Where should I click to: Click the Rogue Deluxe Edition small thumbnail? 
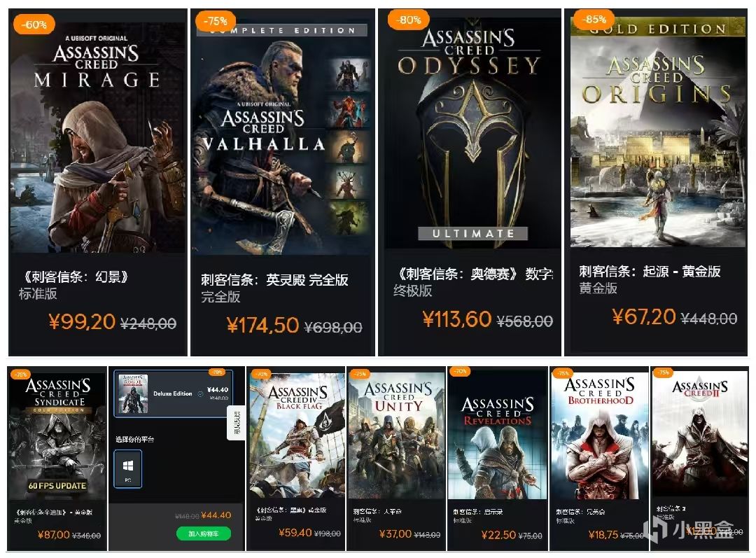coord(133,393)
